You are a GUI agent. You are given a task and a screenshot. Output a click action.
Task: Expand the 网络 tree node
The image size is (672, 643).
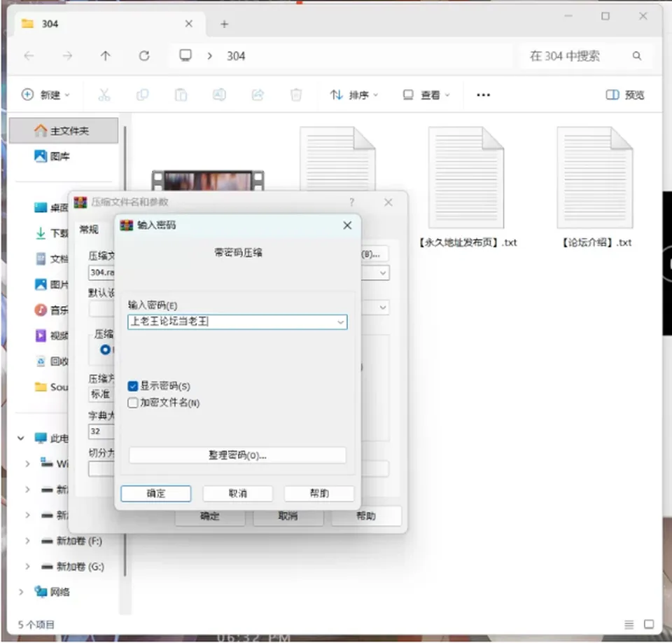(20, 593)
